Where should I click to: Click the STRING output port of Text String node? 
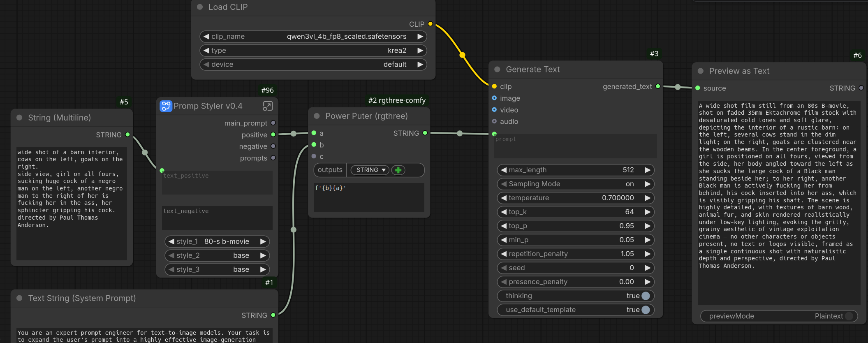(x=273, y=315)
